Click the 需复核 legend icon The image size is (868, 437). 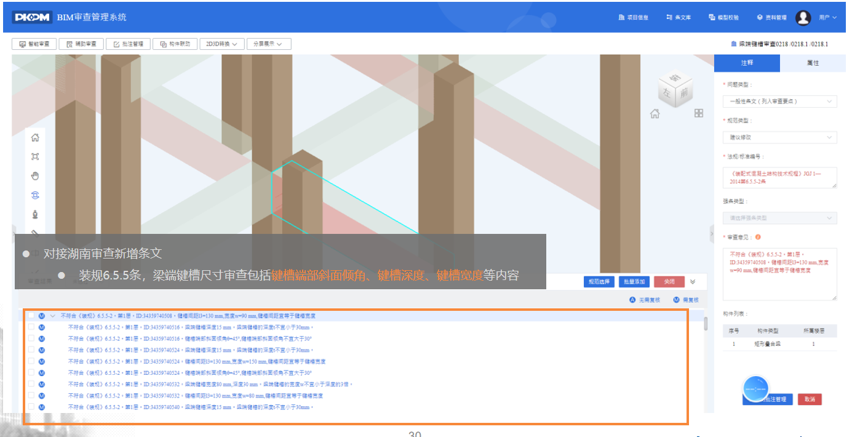(675, 300)
